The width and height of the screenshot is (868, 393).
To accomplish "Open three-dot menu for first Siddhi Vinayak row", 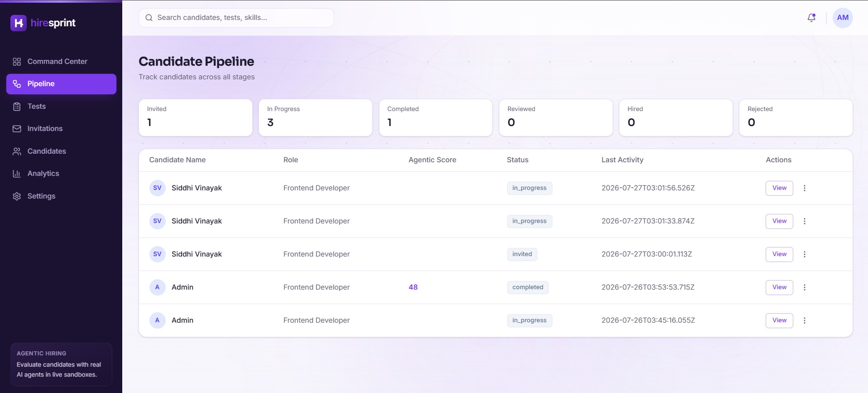I will 805,188.
